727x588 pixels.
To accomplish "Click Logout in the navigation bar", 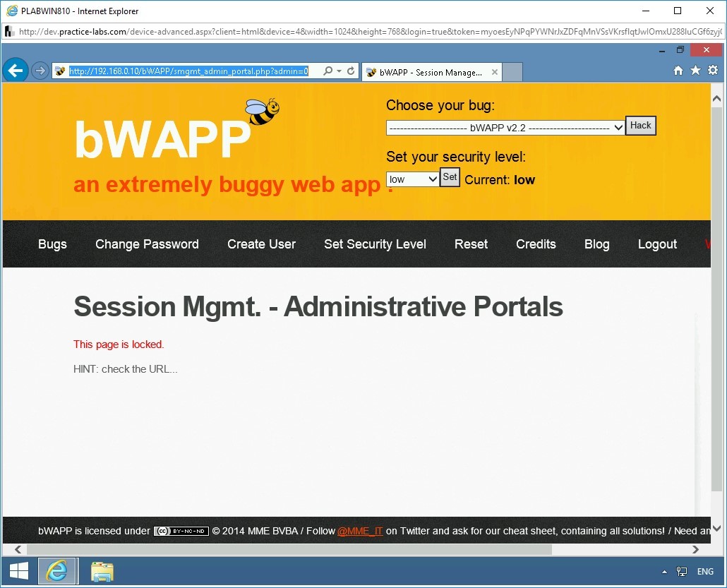I will (657, 244).
